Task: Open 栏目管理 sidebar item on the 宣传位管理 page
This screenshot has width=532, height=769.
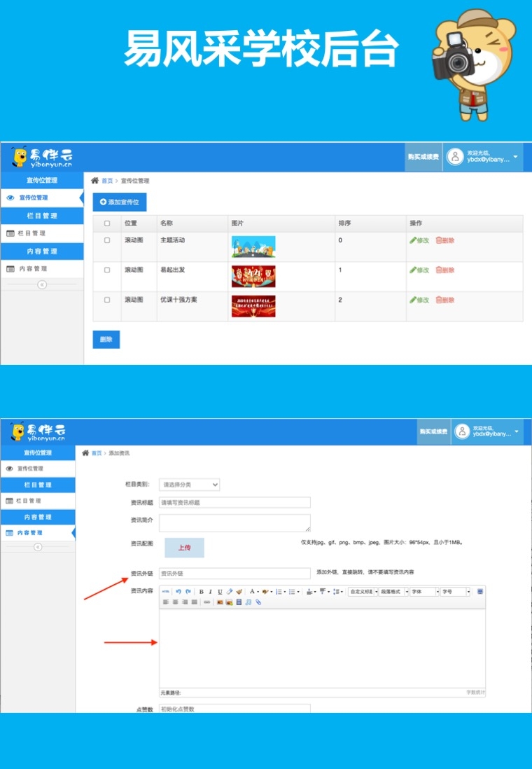Action: pos(42,233)
